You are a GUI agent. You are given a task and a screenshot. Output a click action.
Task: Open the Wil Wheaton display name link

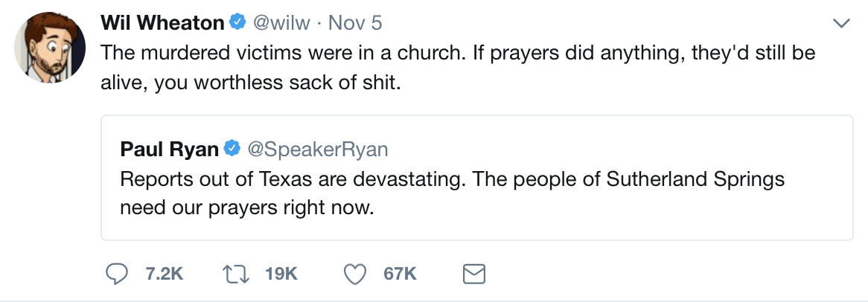point(162,24)
